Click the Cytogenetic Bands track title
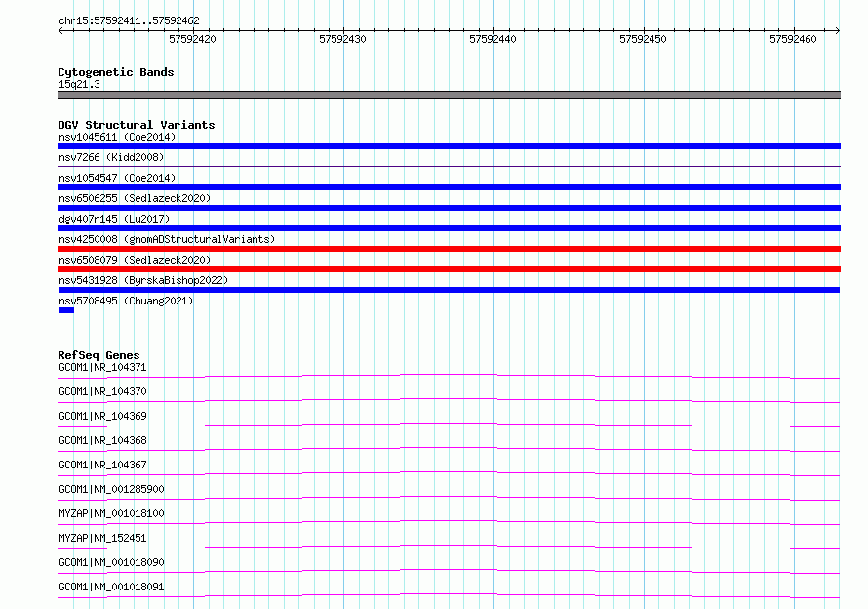The height and width of the screenshot is (609, 868). coord(116,72)
